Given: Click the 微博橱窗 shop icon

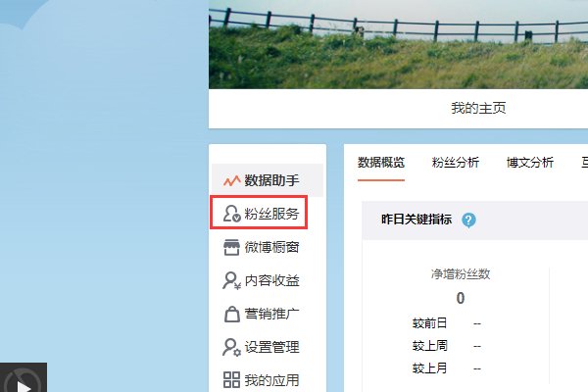Looking at the screenshot, I should tap(231, 247).
